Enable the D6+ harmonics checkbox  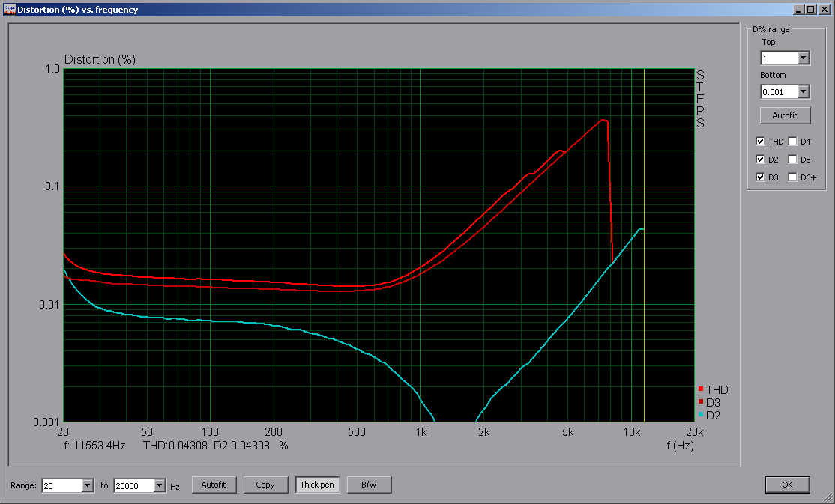792,177
